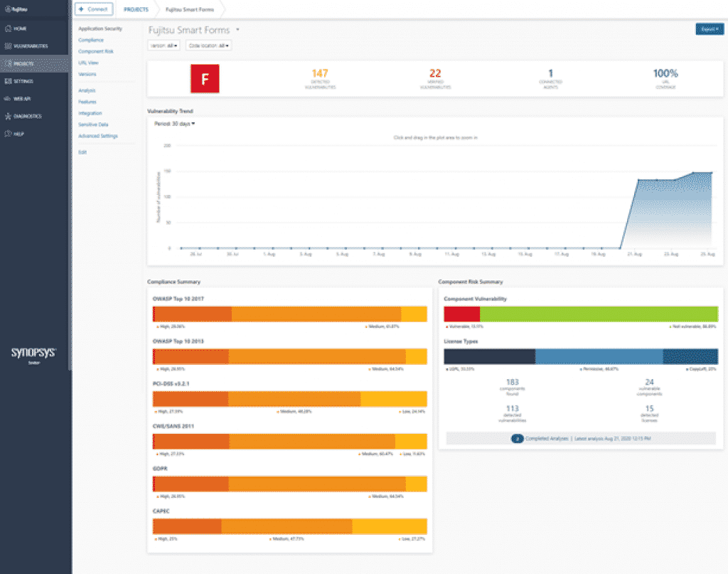The width and height of the screenshot is (728, 574).
Task: Click the 1 connected agents count
Action: (x=551, y=73)
